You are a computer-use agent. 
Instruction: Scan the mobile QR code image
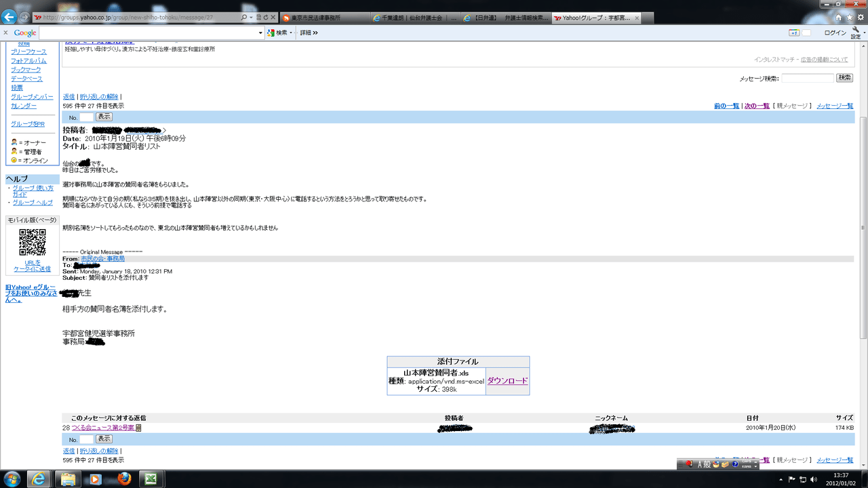pyautogui.click(x=33, y=243)
